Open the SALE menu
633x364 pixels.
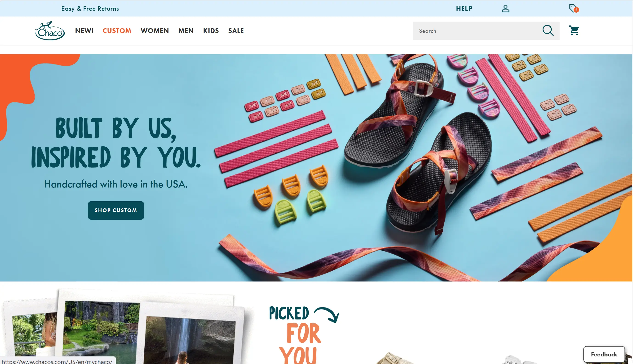click(x=236, y=31)
